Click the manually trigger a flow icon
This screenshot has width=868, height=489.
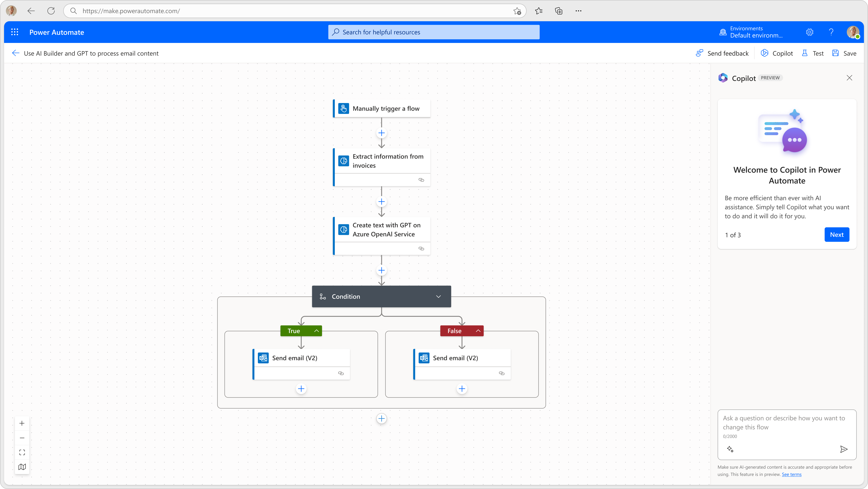click(343, 108)
